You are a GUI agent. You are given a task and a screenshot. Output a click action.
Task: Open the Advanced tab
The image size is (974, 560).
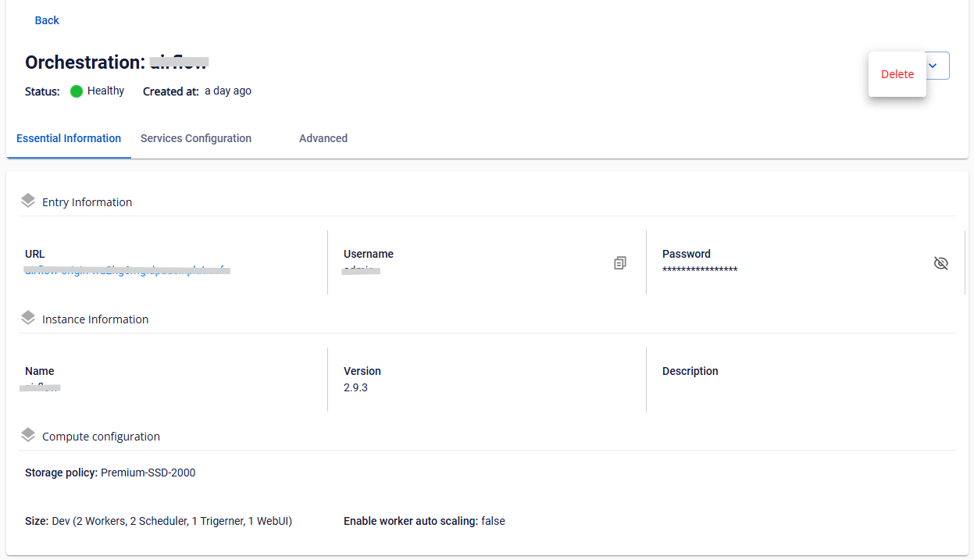coord(323,138)
